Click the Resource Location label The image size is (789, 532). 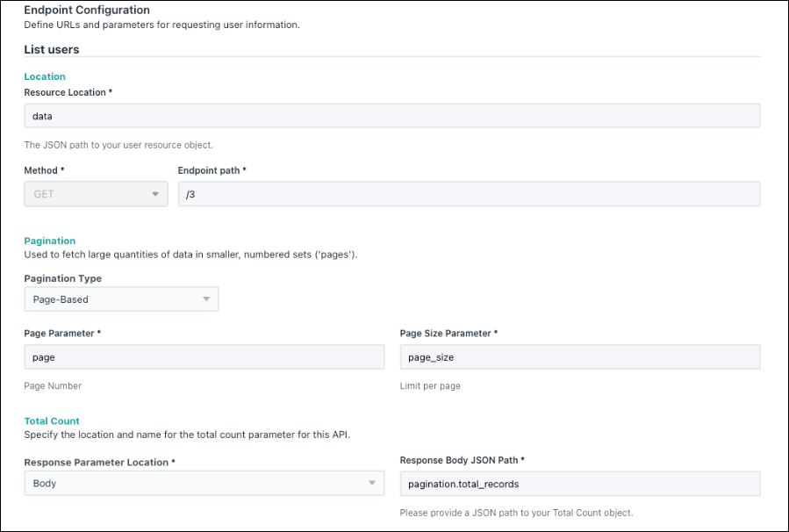pyautogui.click(x=68, y=92)
